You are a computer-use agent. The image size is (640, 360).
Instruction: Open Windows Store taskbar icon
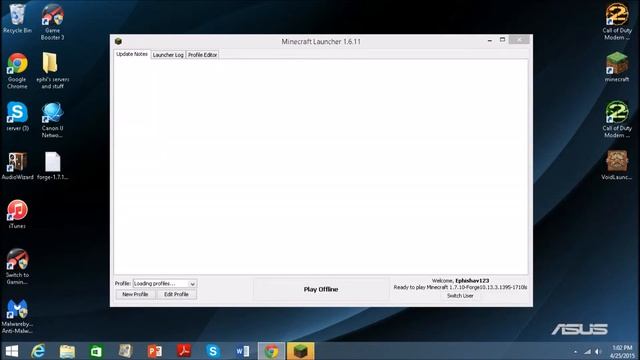click(96, 351)
